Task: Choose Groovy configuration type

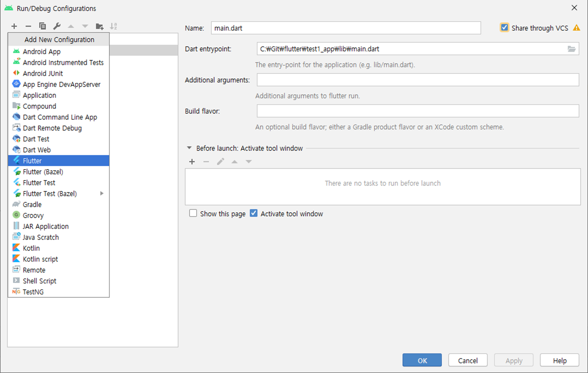Action: pyautogui.click(x=59, y=215)
